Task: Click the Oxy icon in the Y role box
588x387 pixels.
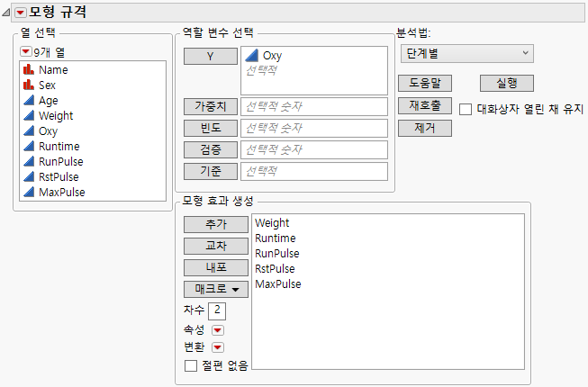Action: (252, 56)
